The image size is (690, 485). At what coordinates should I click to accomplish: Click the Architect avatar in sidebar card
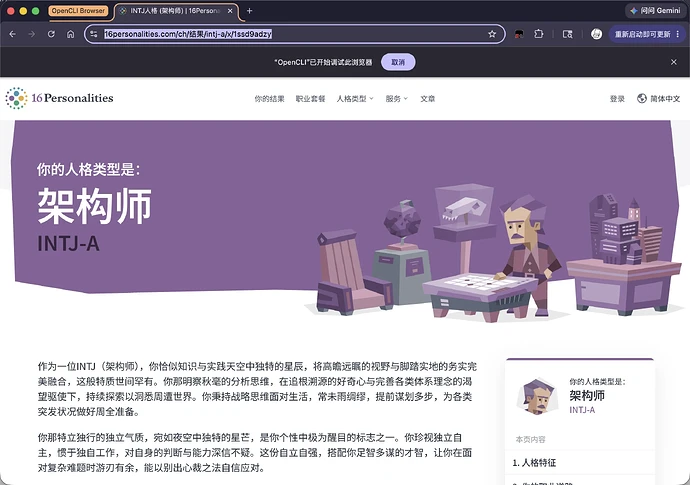[537, 396]
